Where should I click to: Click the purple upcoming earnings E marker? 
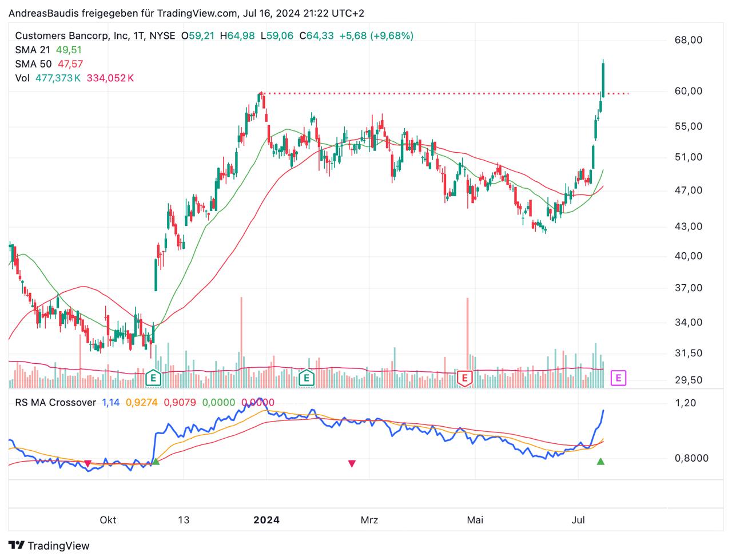(x=619, y=378)
